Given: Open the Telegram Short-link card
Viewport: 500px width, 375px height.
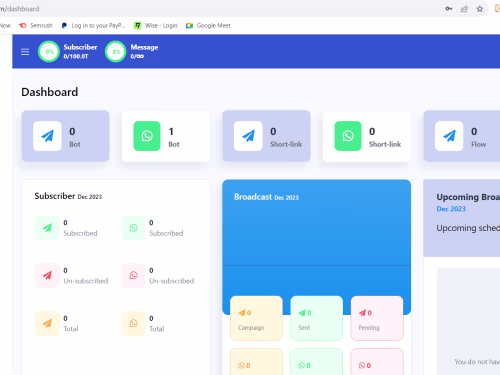Looking at the screenshot, I should (x=266, y=136).
